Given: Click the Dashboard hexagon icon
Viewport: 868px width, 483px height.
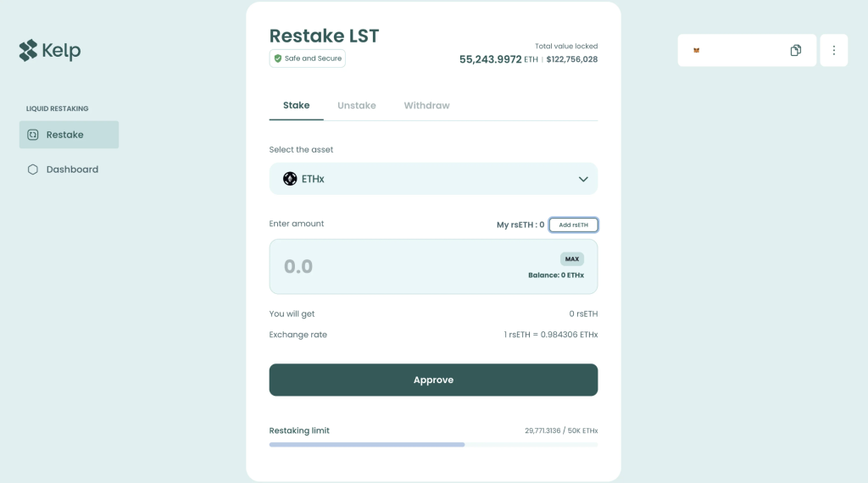Looking at the screenshot, I should (33, 169).
